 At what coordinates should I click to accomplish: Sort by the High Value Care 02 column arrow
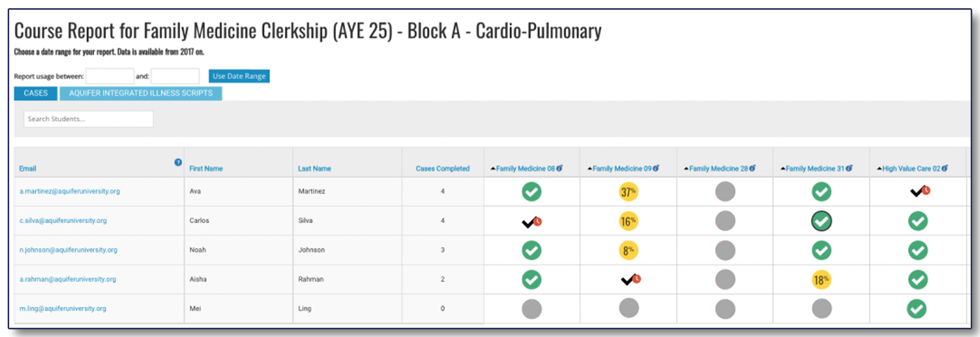(879, 168)
